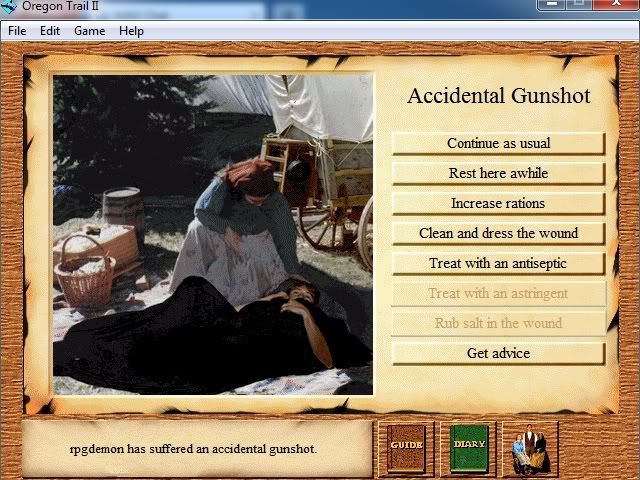Click the Get advice button

(498, 353)
